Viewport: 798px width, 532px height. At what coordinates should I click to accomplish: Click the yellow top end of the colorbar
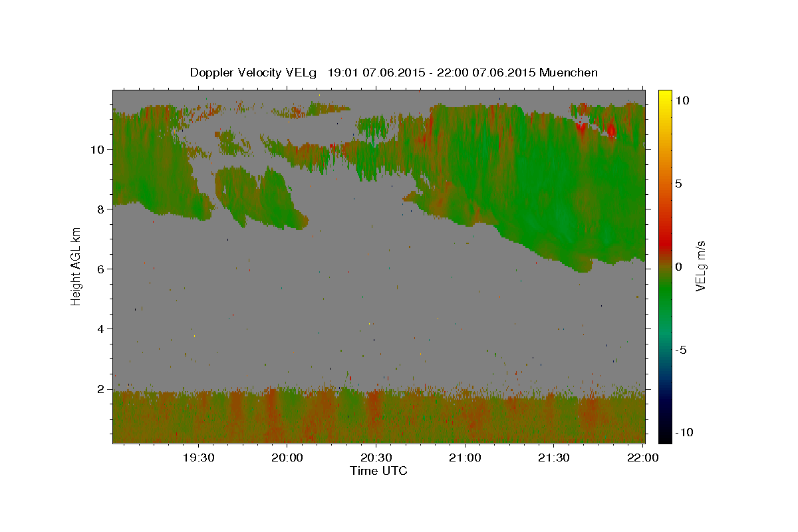tap(665, 96)
